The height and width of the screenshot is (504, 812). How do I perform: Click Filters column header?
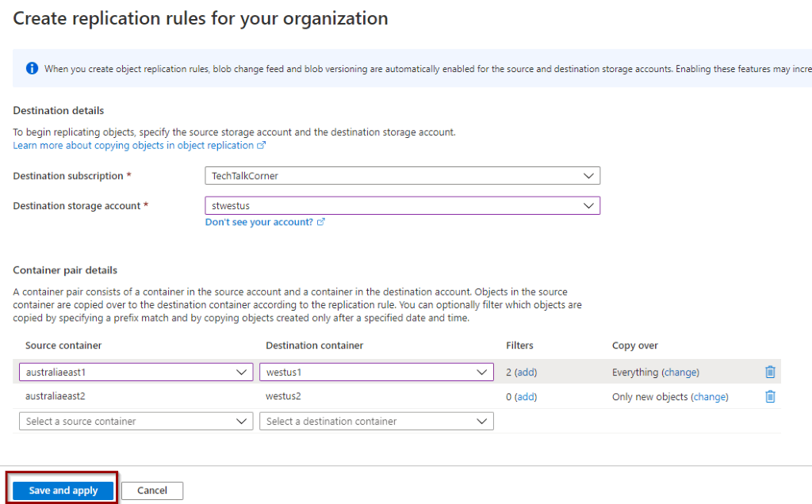click(519, 346)
